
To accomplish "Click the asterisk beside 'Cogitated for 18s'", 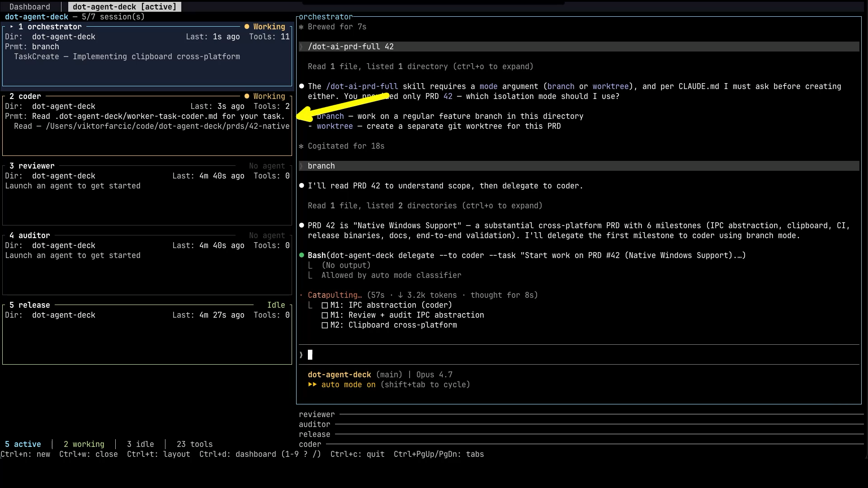I will 302,146.
